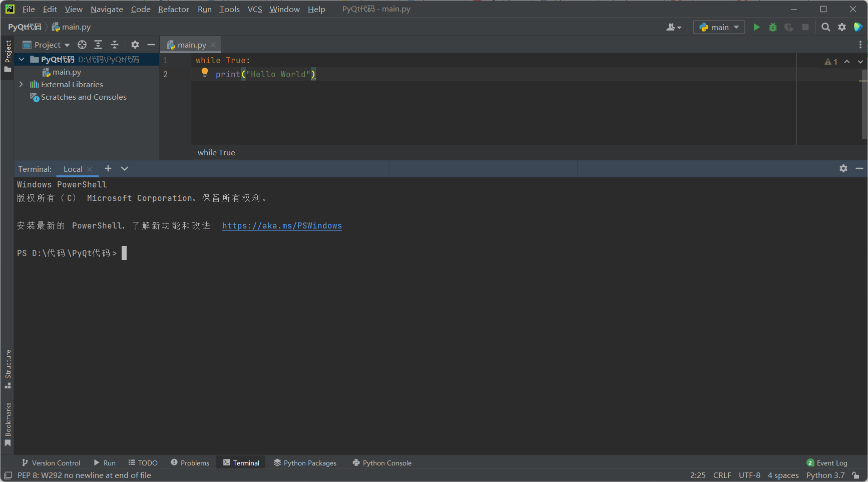The width and height of the screenshot is (868, 482).
Task: Run the main configuration with green play button
Action: (x=756, y=27)
